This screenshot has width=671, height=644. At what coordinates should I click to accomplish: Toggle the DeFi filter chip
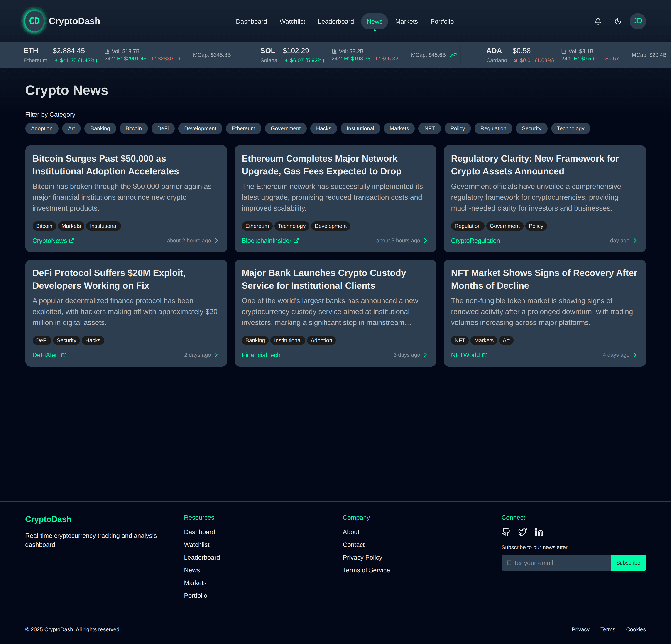coord(163,128)
